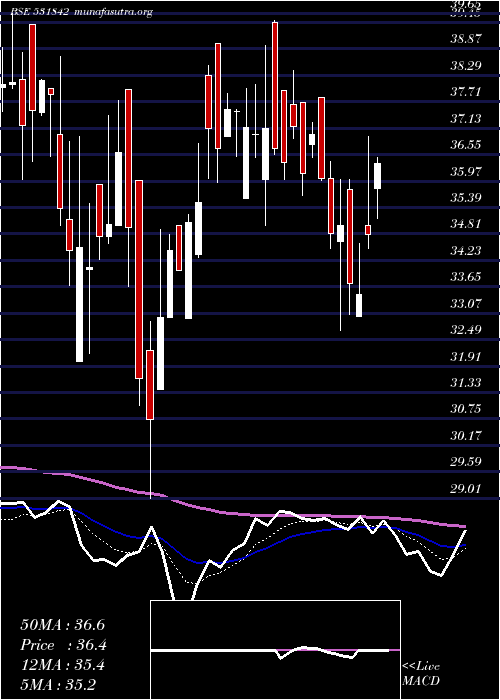The width and height of the screenshot is (500, 700).
Task: Select the 36.55 price axis label
Action: click(x=466, y=145)
